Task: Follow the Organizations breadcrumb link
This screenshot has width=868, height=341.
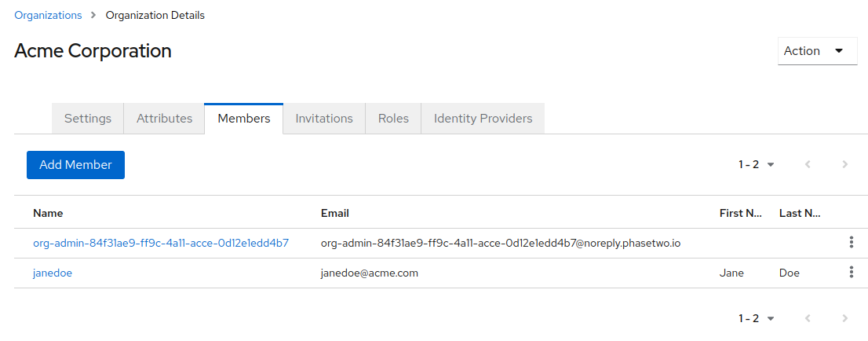Action: coord(48,16)
